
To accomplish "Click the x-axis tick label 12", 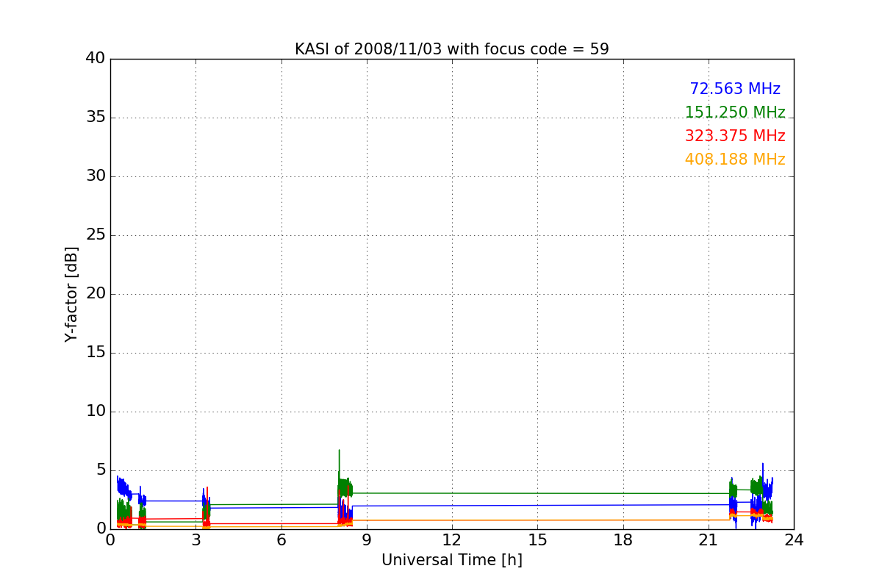I will tap(452, 539).
